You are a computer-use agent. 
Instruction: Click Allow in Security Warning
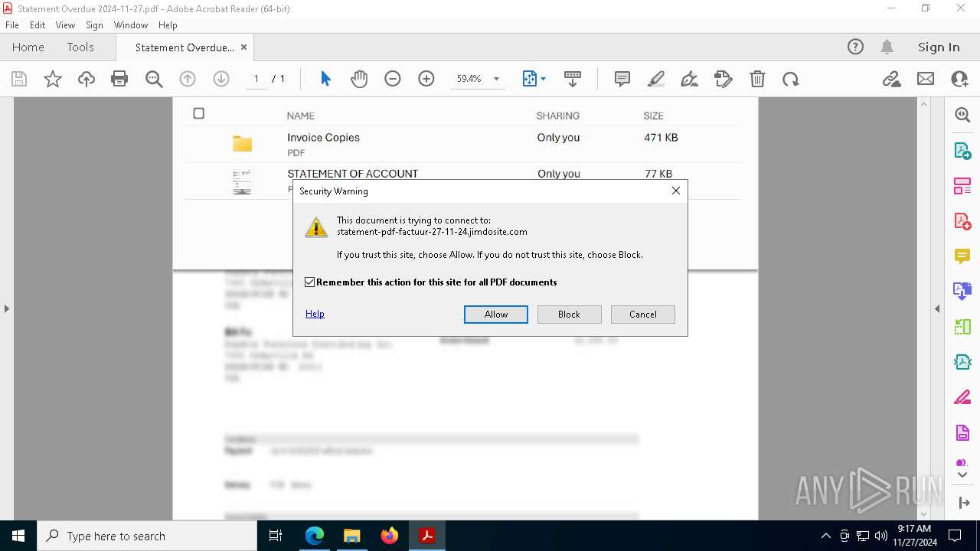(x=496, y=315)
